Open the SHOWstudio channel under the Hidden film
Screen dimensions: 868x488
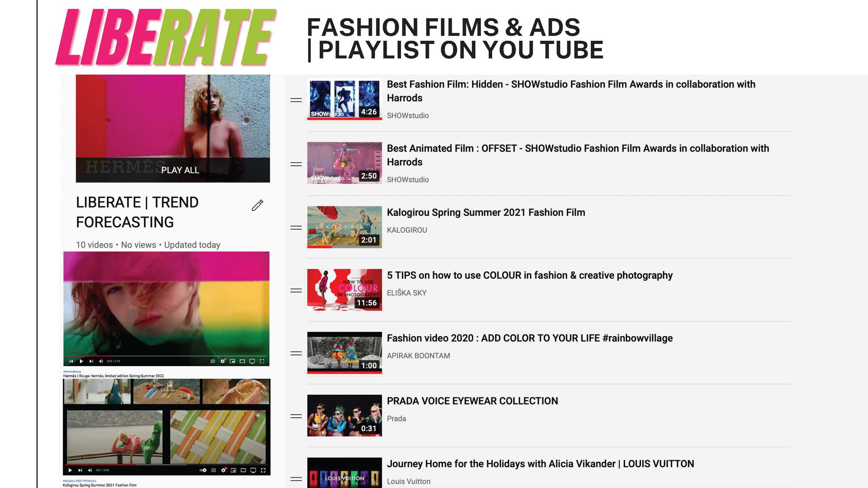(408, 115)
